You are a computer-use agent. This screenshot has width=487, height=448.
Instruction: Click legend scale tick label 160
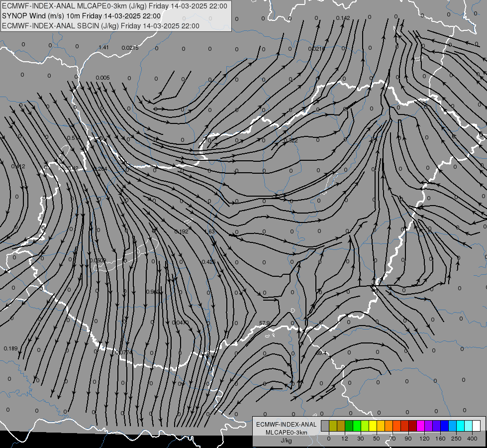coord(440,439)
